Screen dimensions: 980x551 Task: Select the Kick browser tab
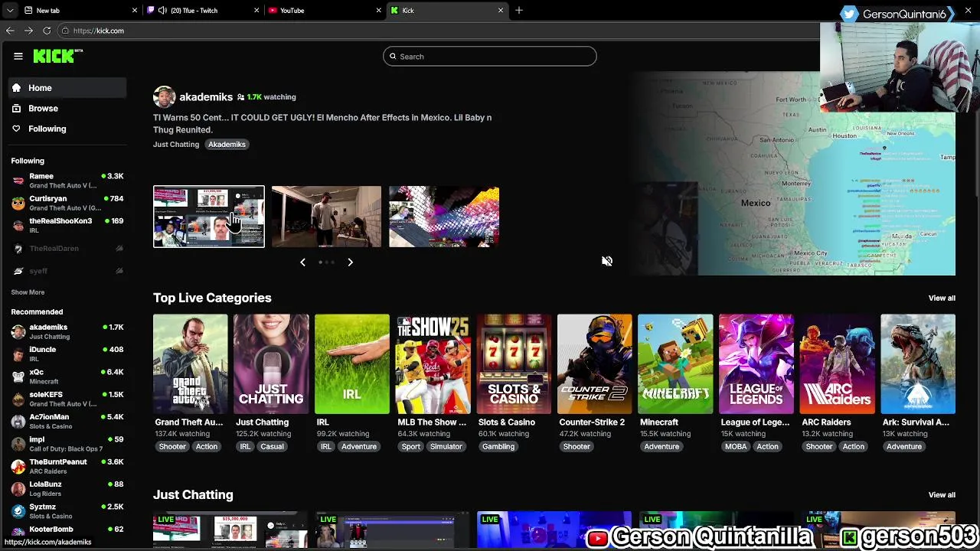pos(447,10)
